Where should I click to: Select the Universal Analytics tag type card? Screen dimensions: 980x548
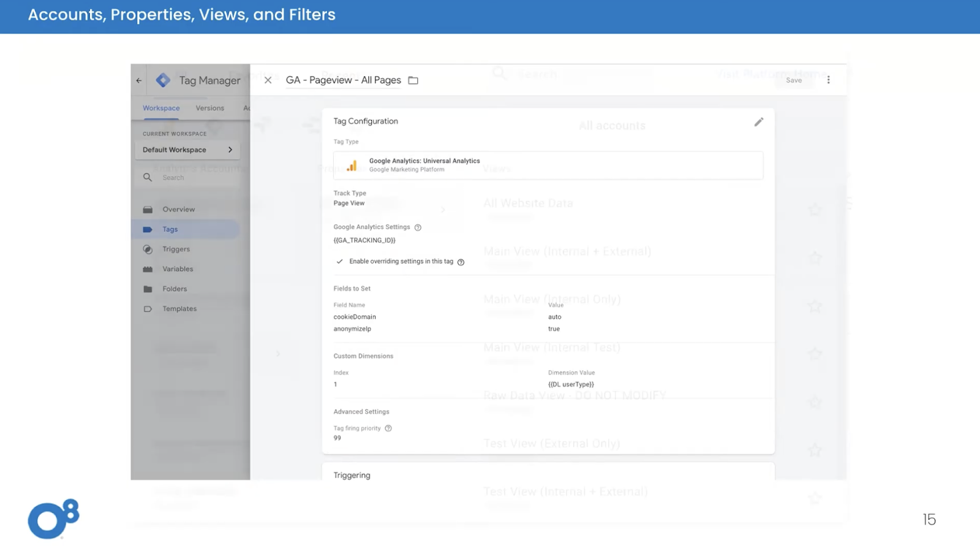coord(548,166)
